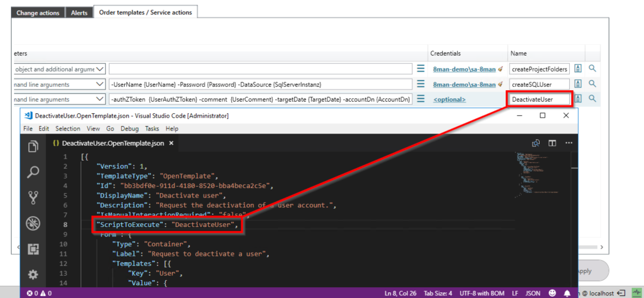The image size is (644, 298).
Task: Click the 8man-demo\sa-8man link for createProjectFolders
Action: [x=463, y=68]
